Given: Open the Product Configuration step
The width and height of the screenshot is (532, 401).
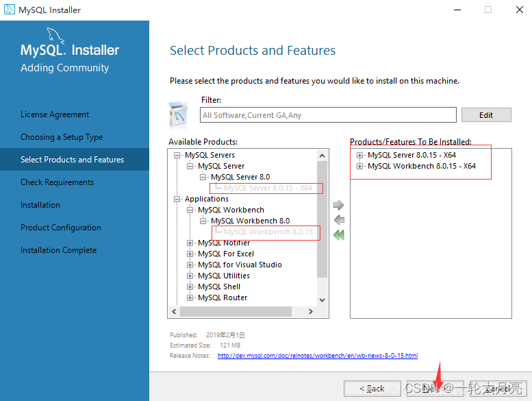Looking at the screenshot, I should point(61,228).
